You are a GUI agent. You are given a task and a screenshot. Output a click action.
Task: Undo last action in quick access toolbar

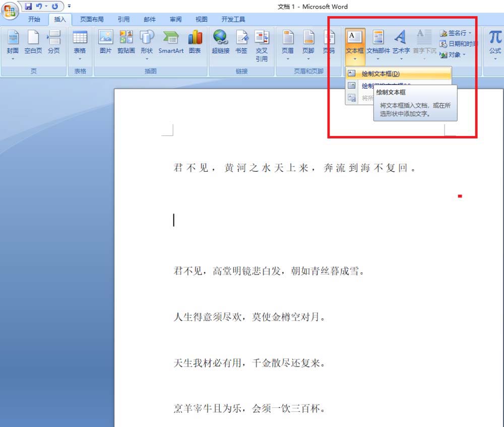click(x=39, y=6)
